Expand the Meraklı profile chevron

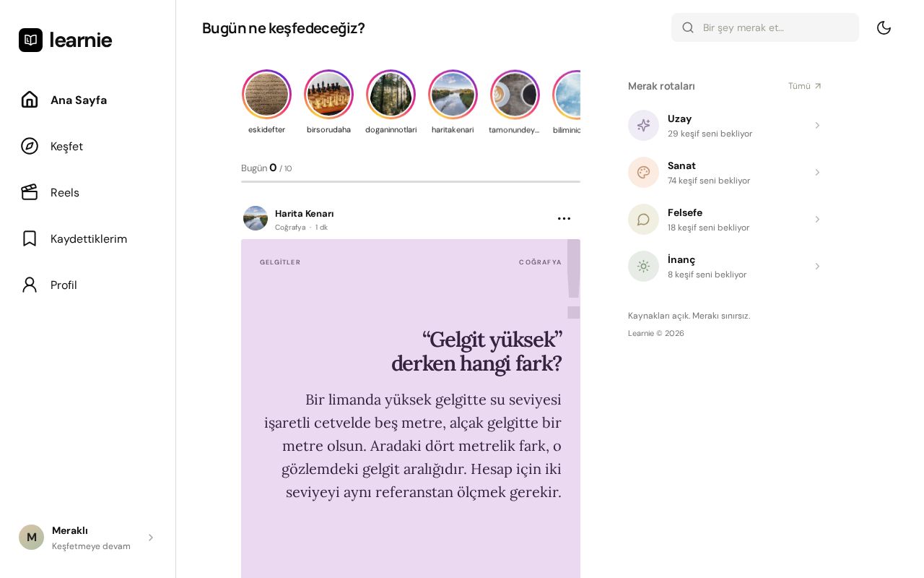coord(151,538)
